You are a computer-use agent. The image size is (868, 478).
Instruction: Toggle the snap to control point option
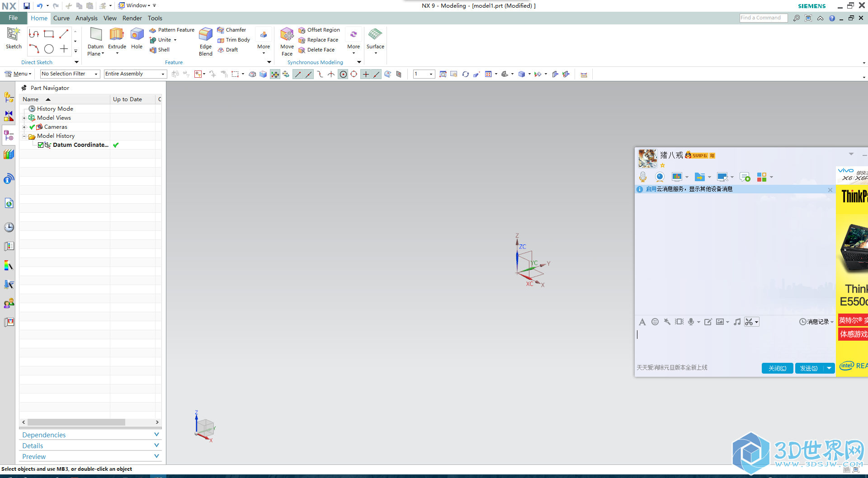pos(320,74)
